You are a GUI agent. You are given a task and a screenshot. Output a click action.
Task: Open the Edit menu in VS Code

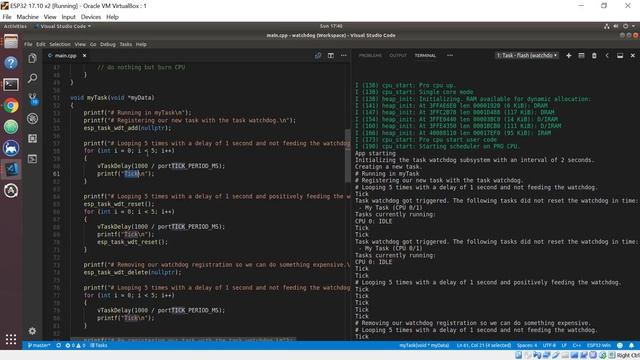[41, 44]
